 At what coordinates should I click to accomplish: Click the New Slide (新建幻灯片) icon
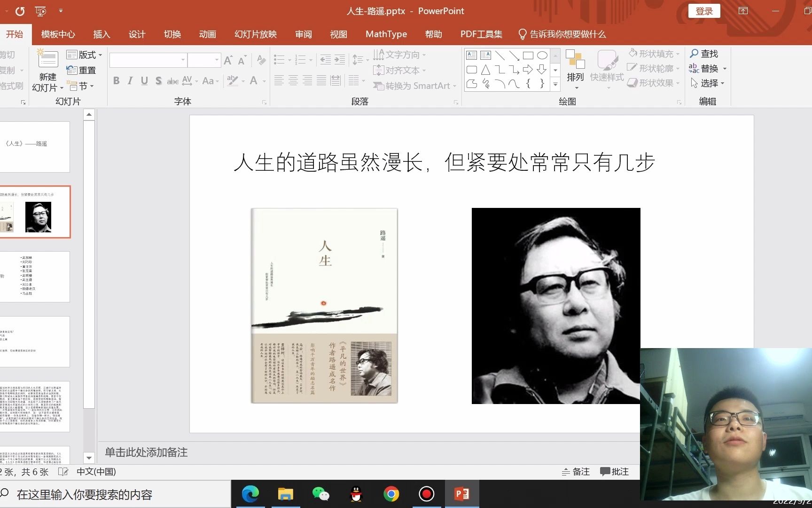47,60
